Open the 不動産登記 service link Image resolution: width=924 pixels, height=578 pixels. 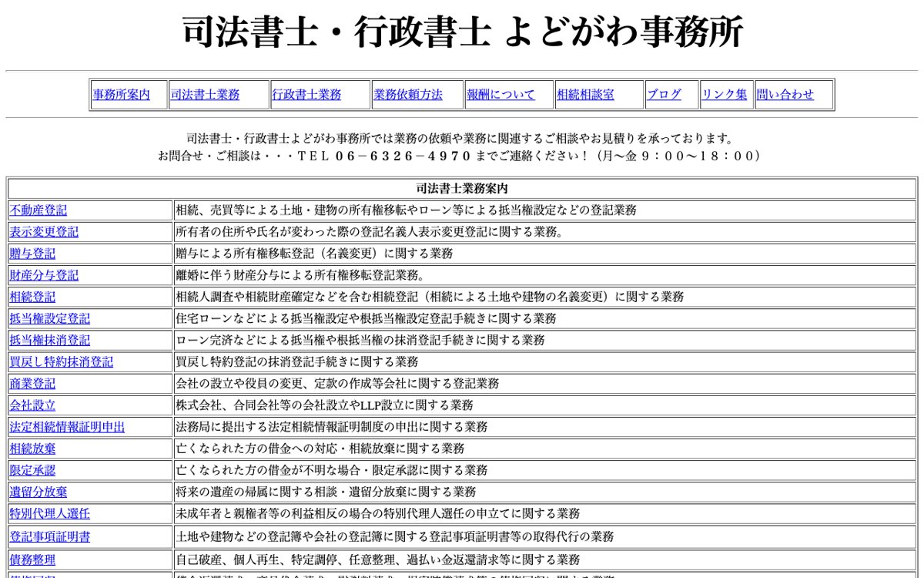pos(38,210)
